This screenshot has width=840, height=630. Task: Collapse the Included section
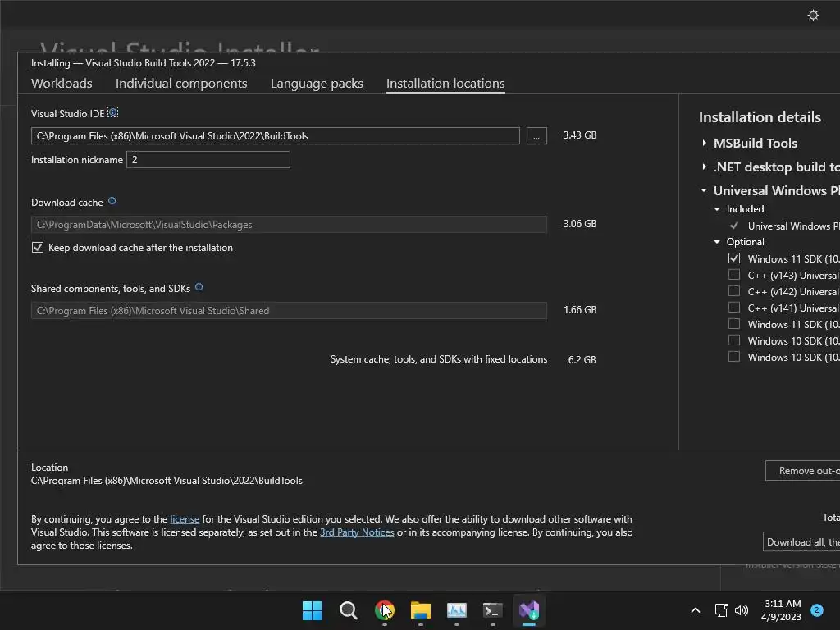click(717, 209)
